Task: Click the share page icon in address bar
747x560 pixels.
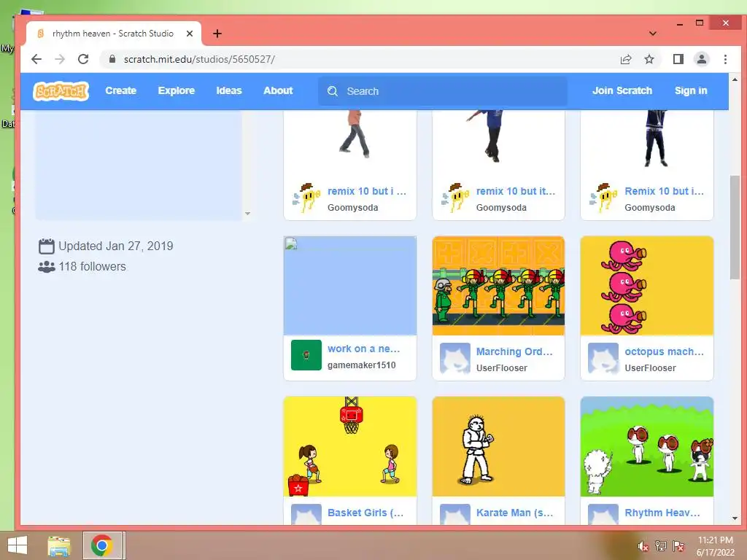Action: click(x=625, y=59)
